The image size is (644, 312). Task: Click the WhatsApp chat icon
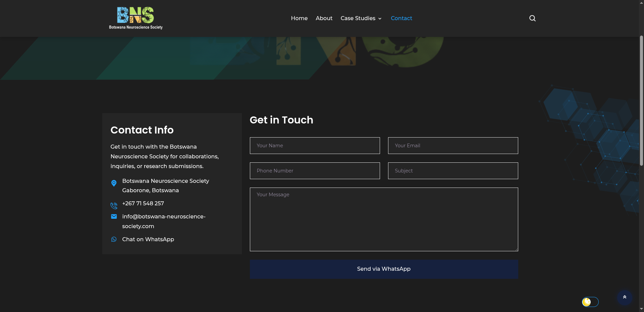coord(114,239)
